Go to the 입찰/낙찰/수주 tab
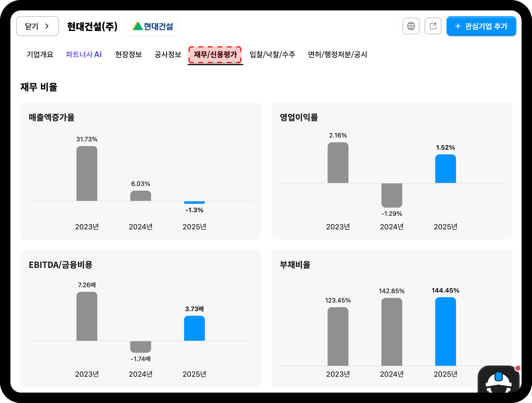Viewport: 532px width, 403px height. [x=273, y=54]
